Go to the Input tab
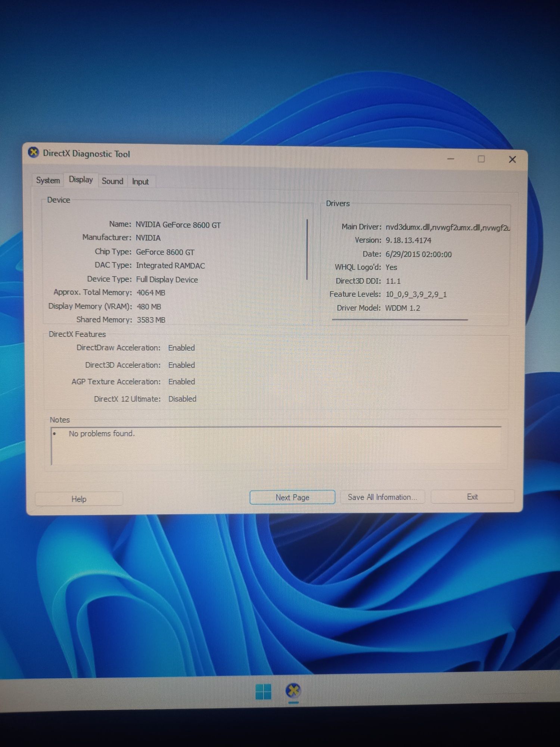Screen dimensions: 560x747 click(140, 182)
